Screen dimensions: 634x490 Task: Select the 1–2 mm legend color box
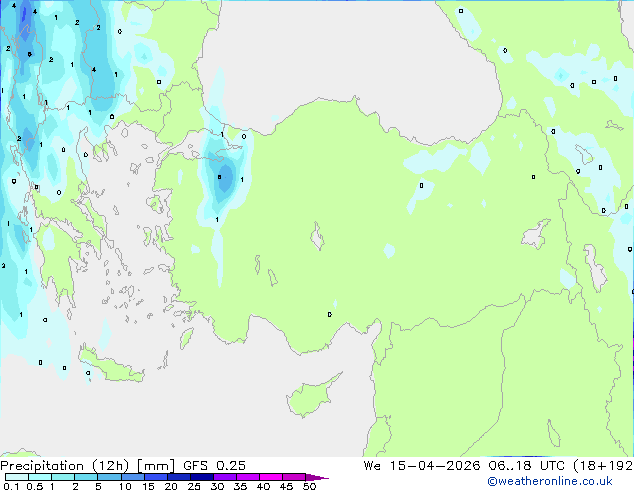tap(63, 477)
